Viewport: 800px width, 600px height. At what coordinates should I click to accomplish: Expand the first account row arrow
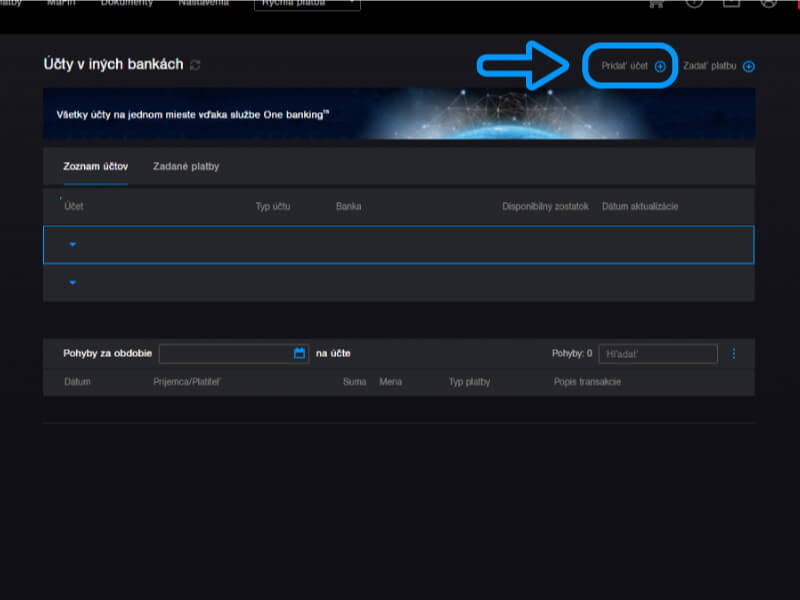point(73,244)
